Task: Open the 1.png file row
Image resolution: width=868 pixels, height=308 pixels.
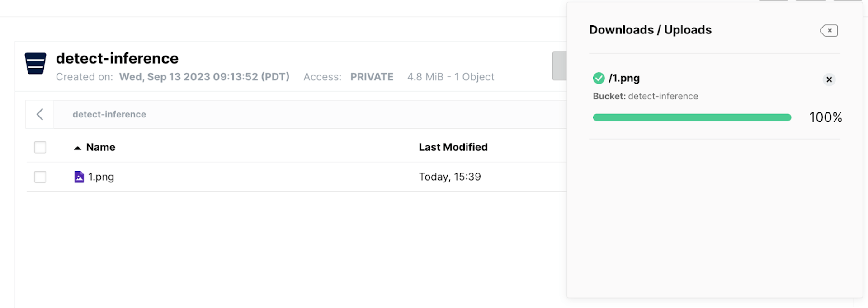Action: (101, 177)
